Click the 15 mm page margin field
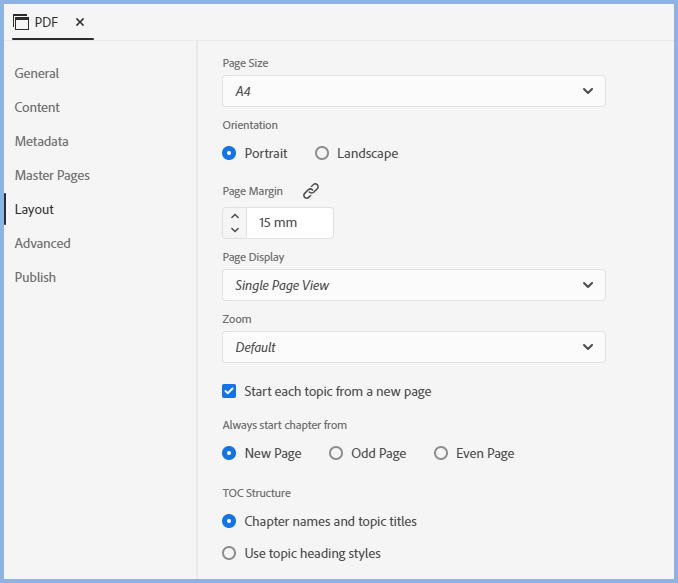This screenshot has height=583, width=678. (289, 223)
